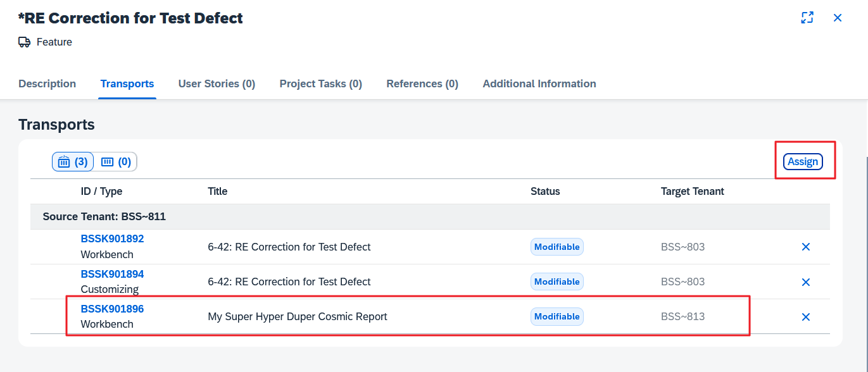Enter full screen mode for the feature
The width and height of the screenshot is (868, 372).
[807, 18]
